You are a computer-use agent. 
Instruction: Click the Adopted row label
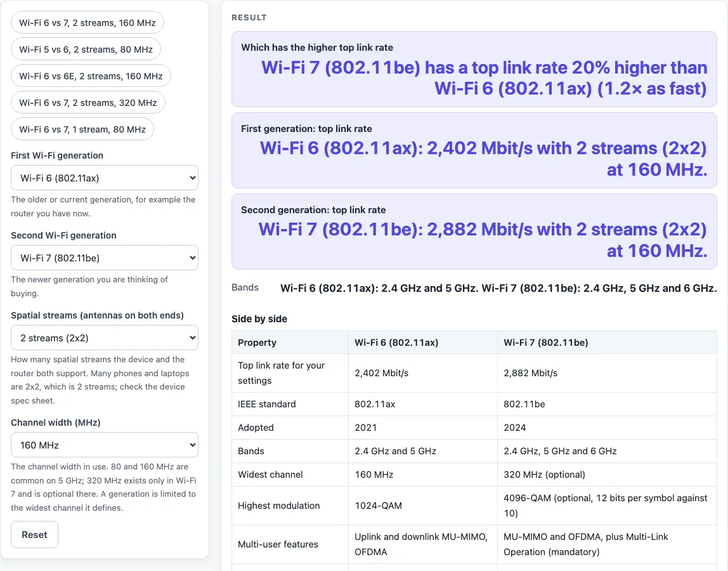290,428
